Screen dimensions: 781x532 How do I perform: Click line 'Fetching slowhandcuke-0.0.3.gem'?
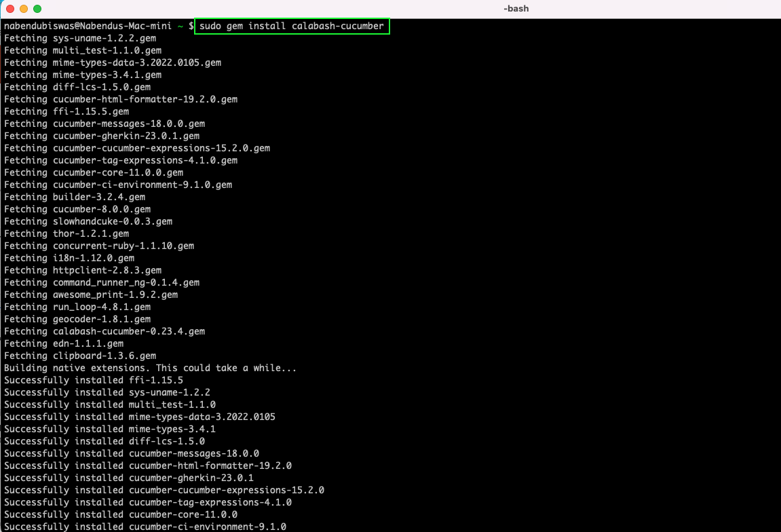88,221
